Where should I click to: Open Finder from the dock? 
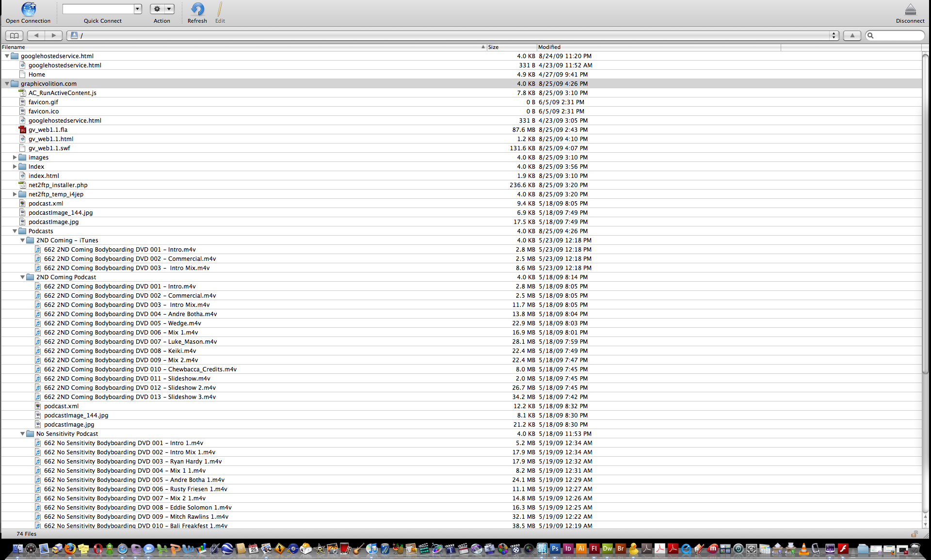[18, 549]
